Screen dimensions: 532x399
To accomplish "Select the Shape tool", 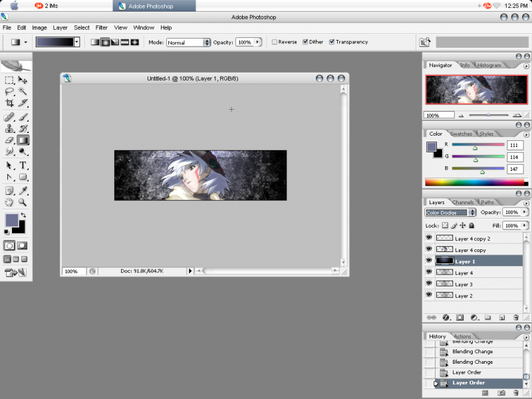I will [23, 177].
